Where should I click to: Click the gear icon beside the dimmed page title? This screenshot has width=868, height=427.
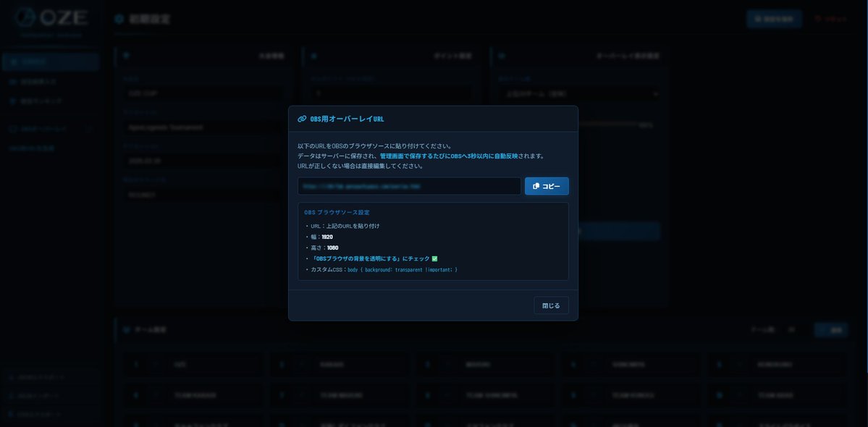click(119, 19)
